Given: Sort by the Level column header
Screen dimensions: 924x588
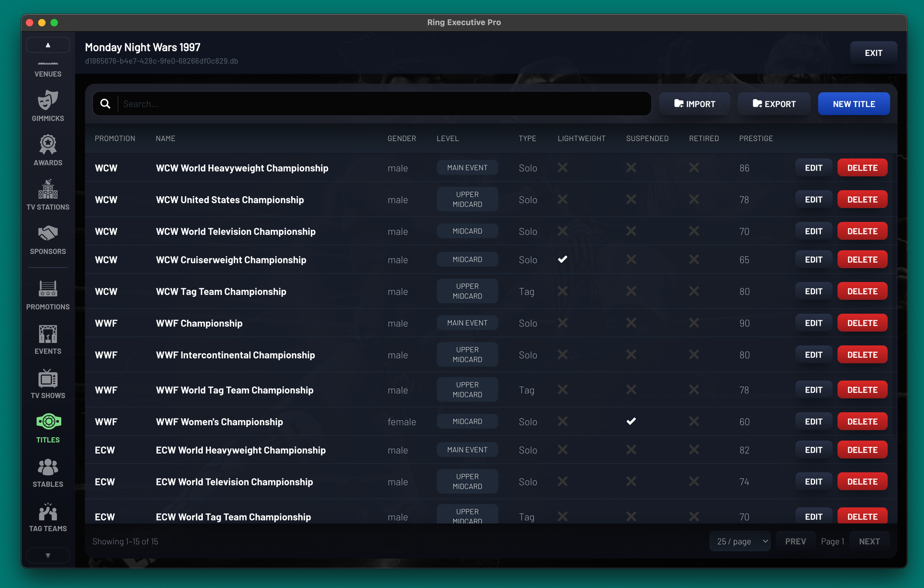Looking at the screenshot, I should [448, 138].
